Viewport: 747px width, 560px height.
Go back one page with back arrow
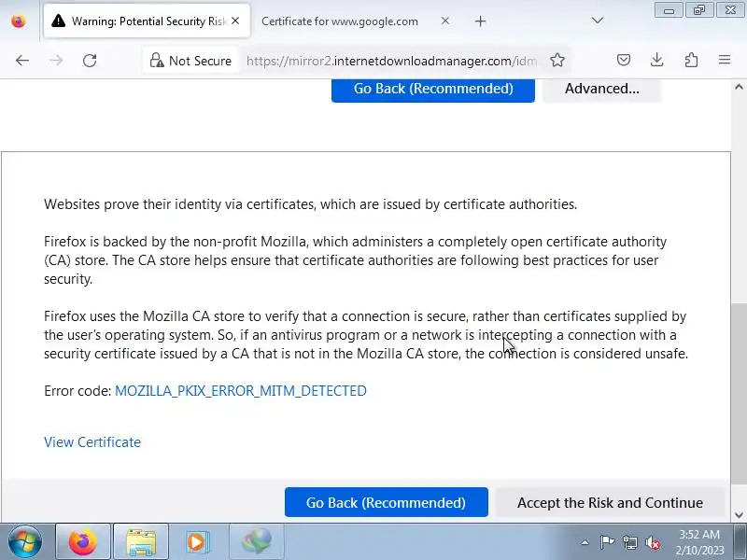coord(22,61)
